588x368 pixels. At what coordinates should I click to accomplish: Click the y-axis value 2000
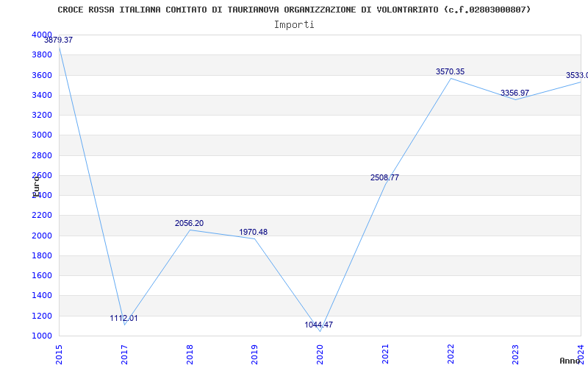(42, 236)
